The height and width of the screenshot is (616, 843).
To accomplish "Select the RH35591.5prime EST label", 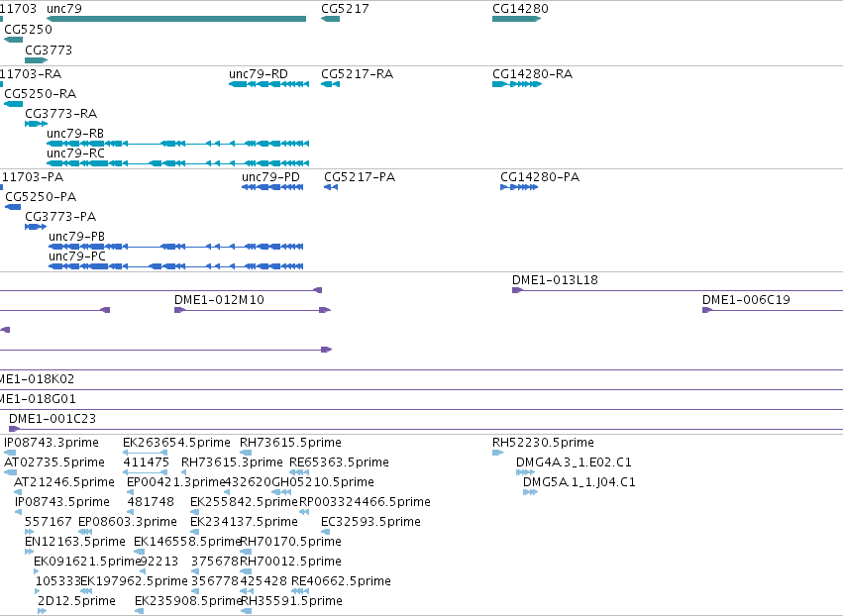I will click(x=291, y=601).
